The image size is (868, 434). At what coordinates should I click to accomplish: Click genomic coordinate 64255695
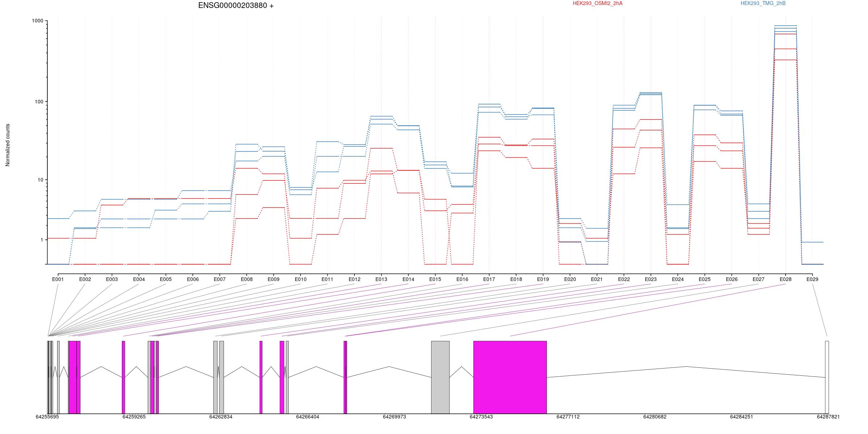coord(47,417)
